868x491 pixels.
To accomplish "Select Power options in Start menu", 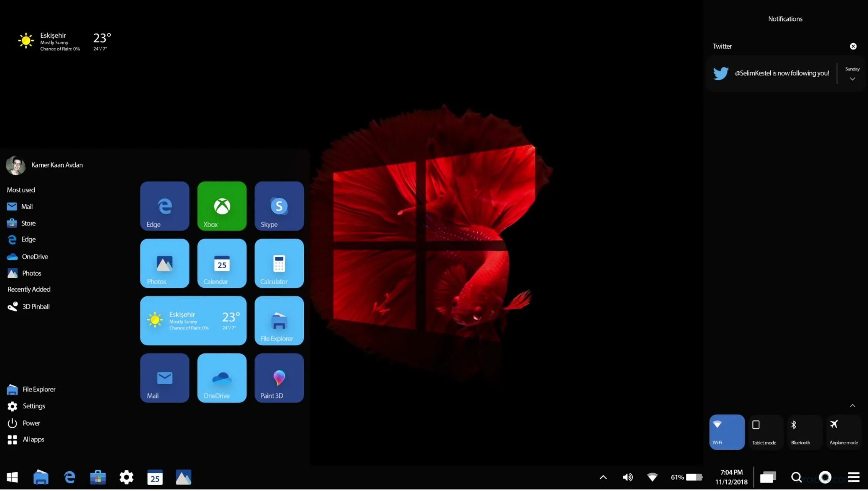I will point(30,422).
